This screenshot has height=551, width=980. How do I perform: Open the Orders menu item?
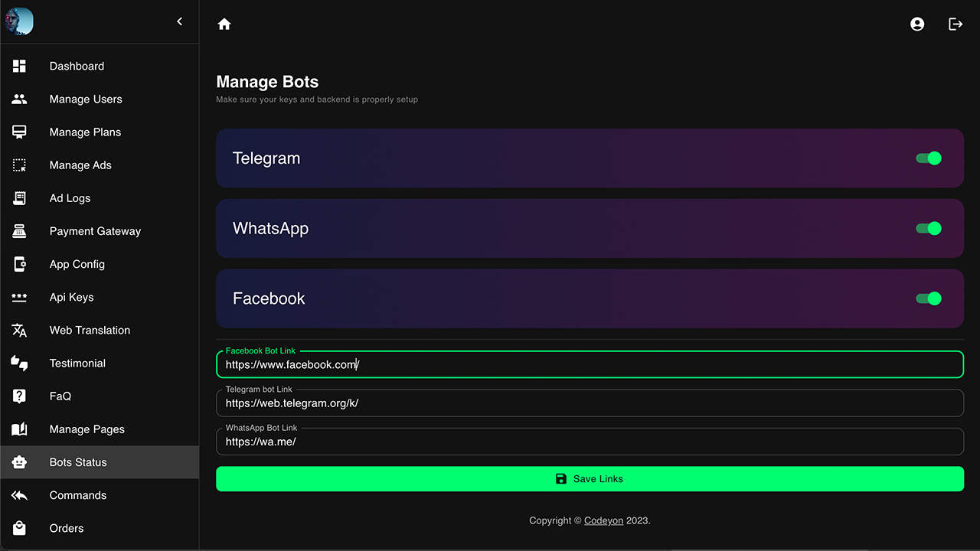[x=100, y=528]
